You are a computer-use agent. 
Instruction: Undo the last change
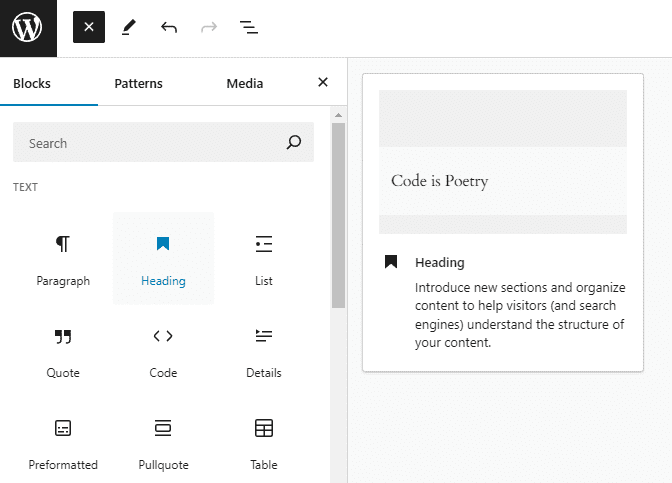click(169, 28)
